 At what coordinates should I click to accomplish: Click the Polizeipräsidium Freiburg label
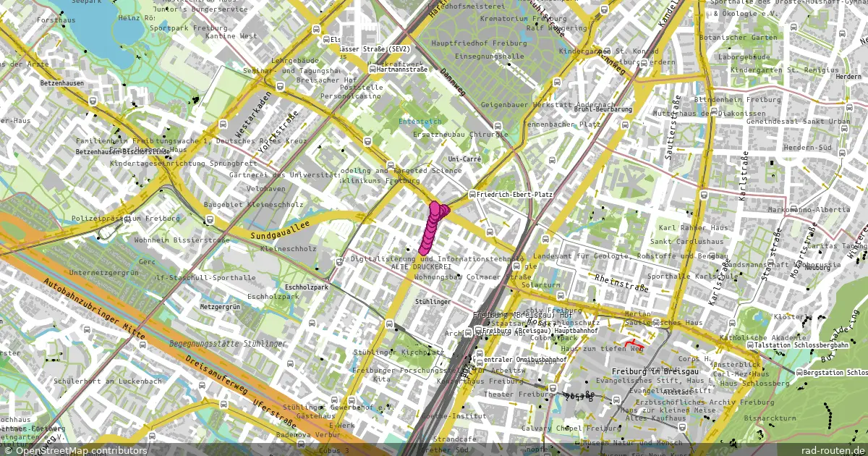125,218
